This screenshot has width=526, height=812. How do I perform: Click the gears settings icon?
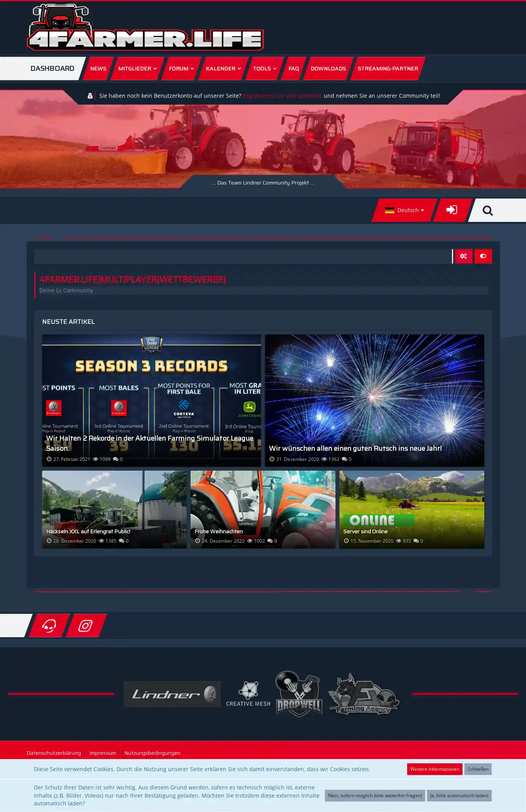[463, 256]
